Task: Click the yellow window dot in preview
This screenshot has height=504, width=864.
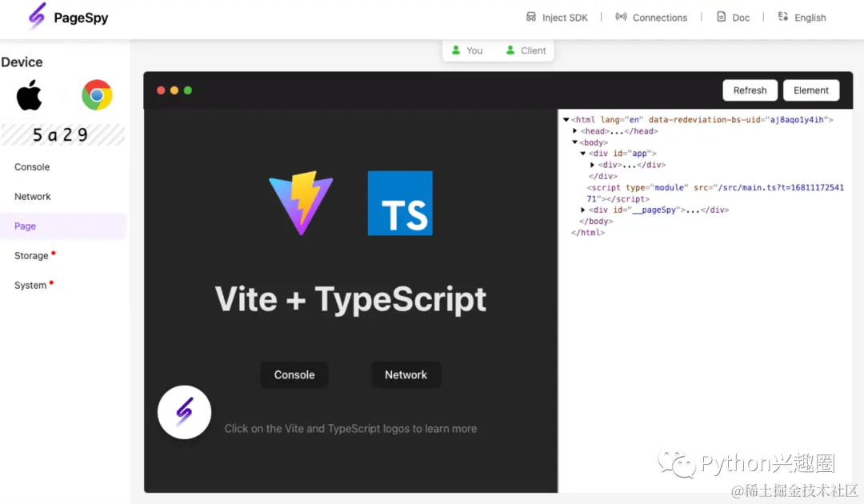Action: click(x=174, y=90)
